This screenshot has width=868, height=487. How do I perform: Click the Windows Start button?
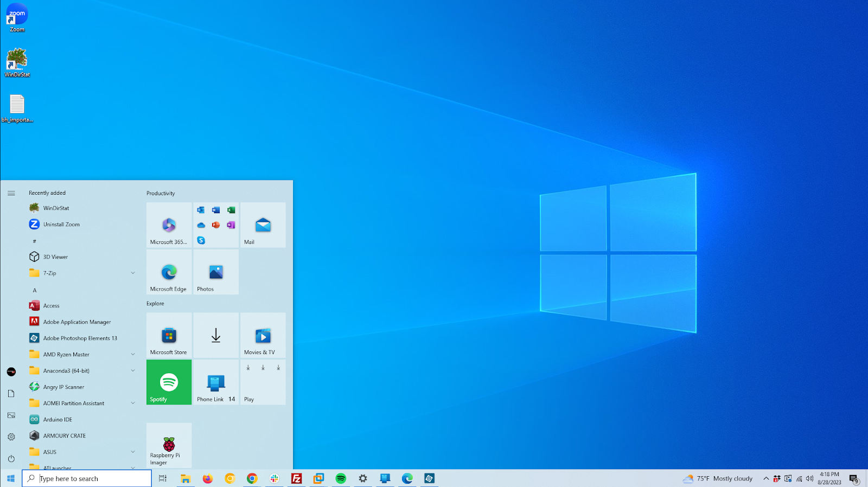point(11,478)
